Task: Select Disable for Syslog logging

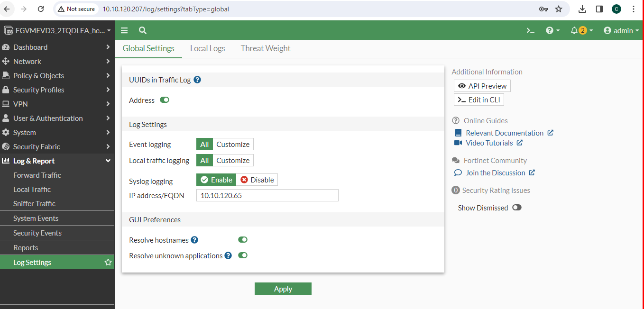Action: (257, 180)
